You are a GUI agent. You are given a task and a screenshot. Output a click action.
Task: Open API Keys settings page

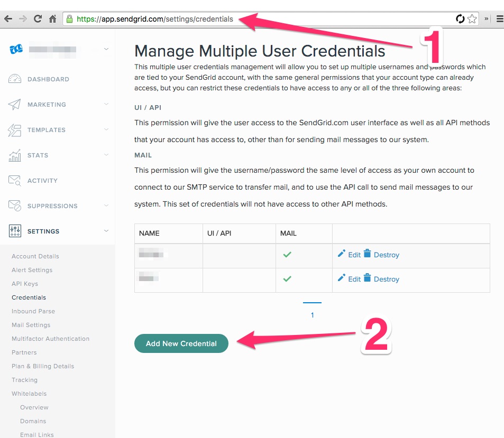pyautogui.click(x=25, y=284)
